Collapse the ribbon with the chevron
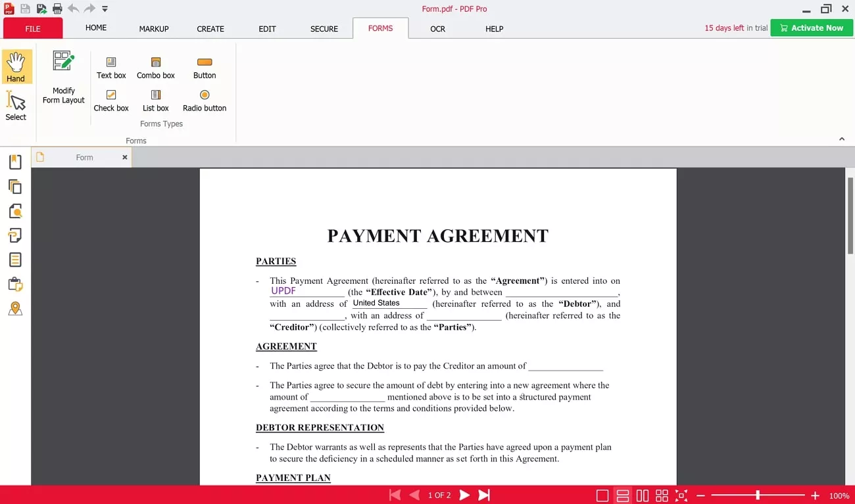The image size is (855, 504). [x=842, y=139]
